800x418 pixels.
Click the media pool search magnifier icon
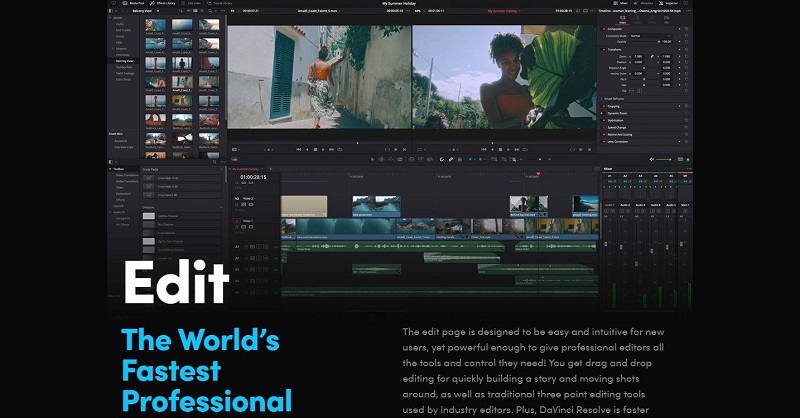(x=210, y=11)
